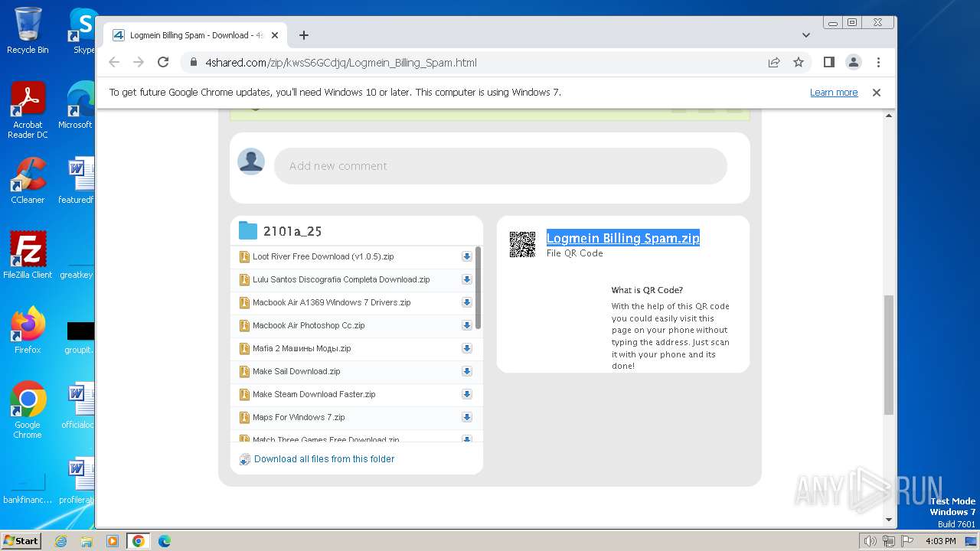Image resolution: width=980 pixels, height=551 pixels.
Task: Open the Logmein Billing Spam.zip link
Action: [x=623, y=238]
